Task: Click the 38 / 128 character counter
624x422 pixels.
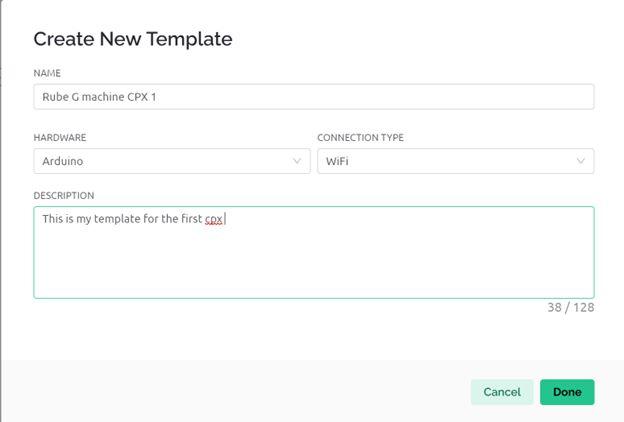Action: click(570, 307)
